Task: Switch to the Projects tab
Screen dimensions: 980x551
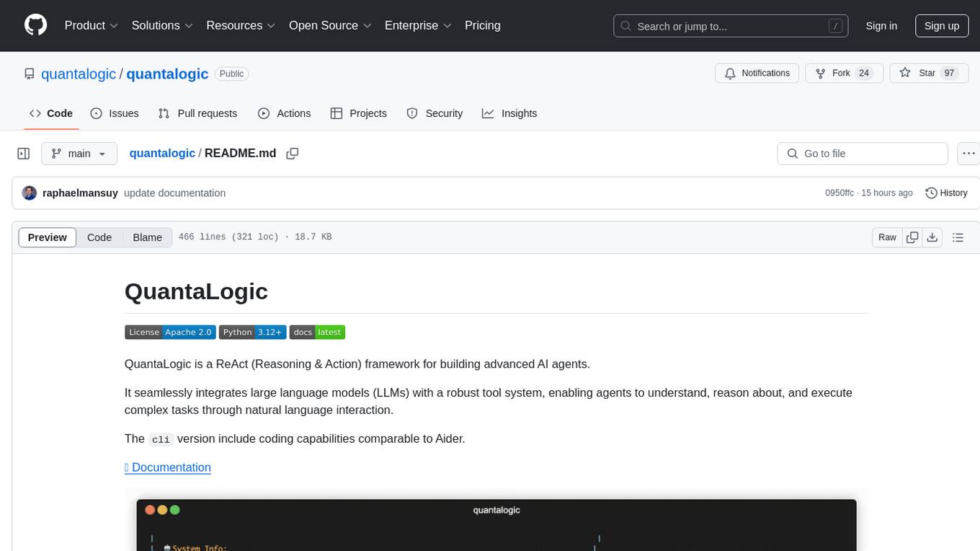Action: [x=359, y=113]
